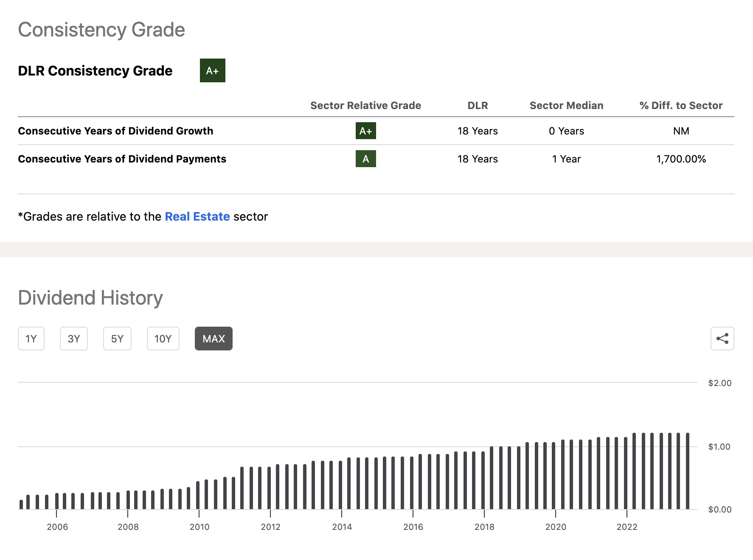Image resolution: width=753 pixels, height=560 pixels.
Task: Click the NM difference value
Action: coord(681,131)
